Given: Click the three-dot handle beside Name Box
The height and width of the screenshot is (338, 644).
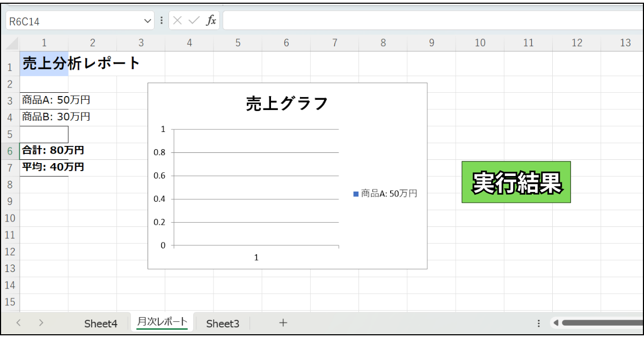Looking at the screenshot, I should (162, 21).
